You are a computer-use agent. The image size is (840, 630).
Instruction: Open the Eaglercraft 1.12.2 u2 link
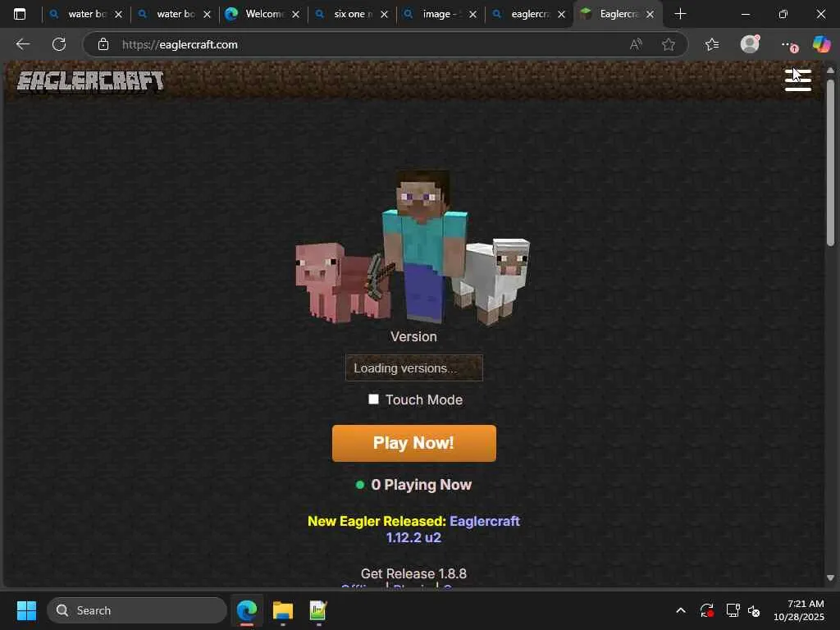(x=453, y=529)
